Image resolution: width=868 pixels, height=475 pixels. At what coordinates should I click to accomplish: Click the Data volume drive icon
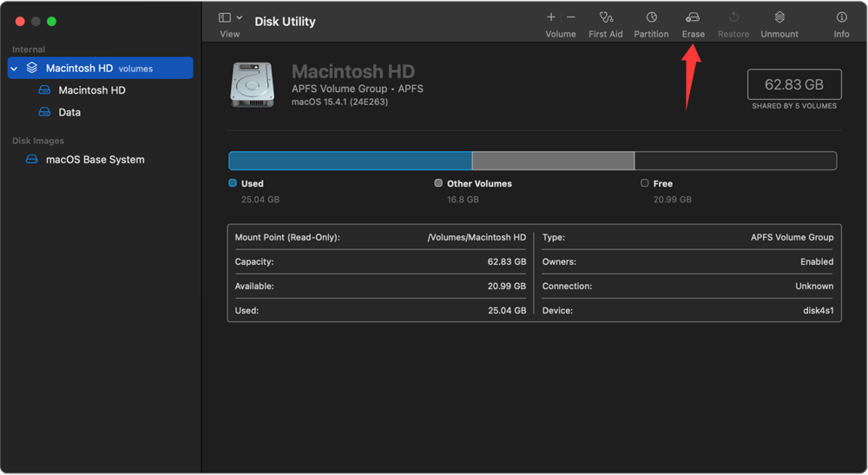click(x=44, y=112)
